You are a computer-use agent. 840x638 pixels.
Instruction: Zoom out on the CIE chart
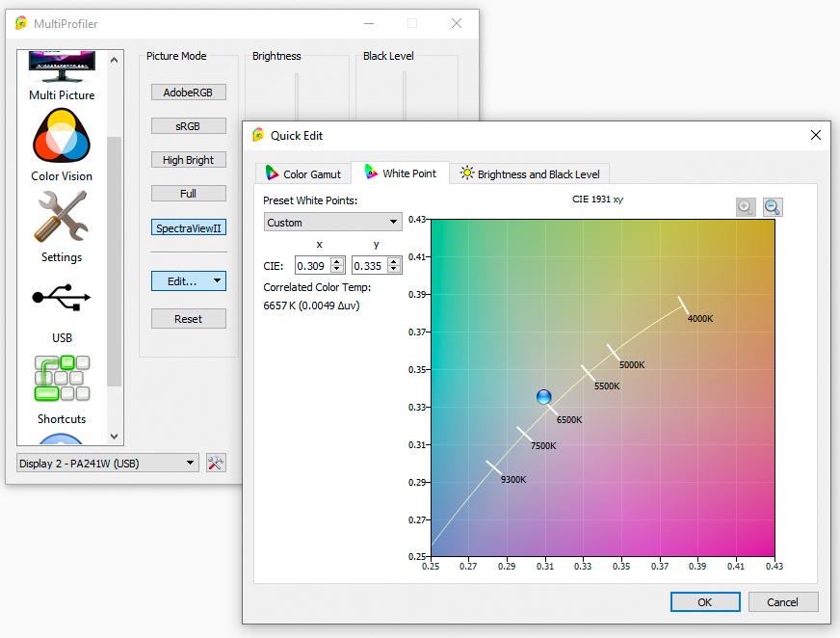(772, 207)
